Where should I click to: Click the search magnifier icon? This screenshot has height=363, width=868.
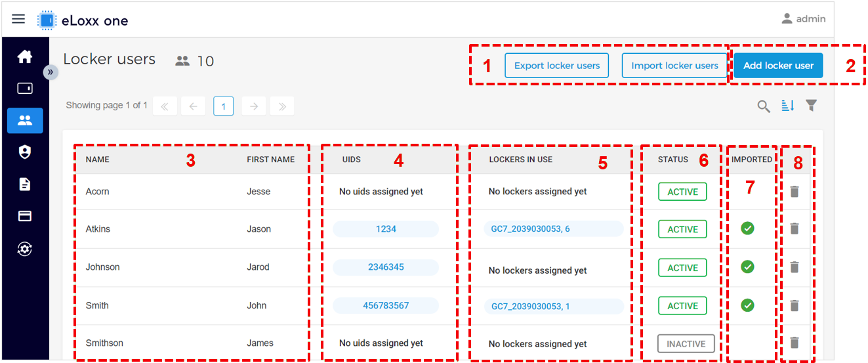point(764,106)
